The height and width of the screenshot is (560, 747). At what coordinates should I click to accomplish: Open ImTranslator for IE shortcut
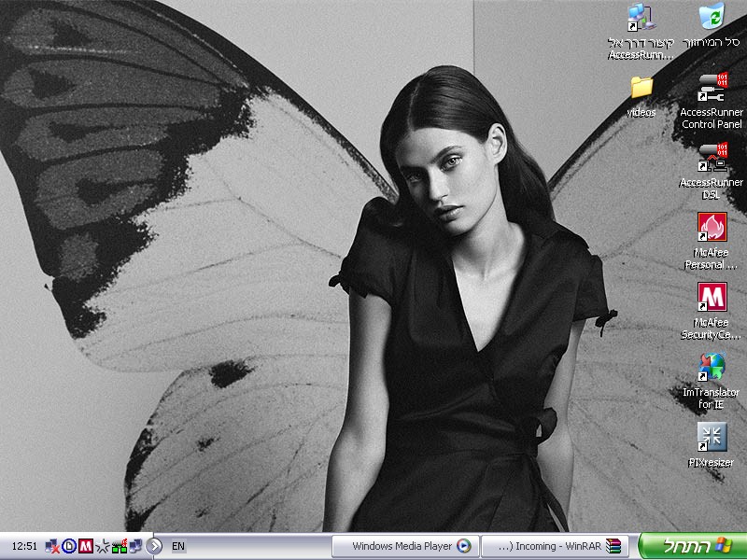712,367
